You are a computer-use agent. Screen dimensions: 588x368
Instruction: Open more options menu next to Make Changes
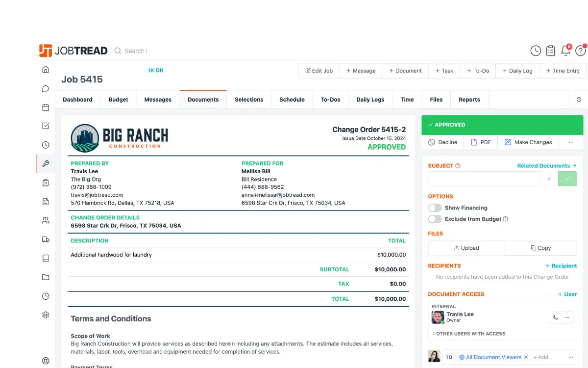coord(571,142)
